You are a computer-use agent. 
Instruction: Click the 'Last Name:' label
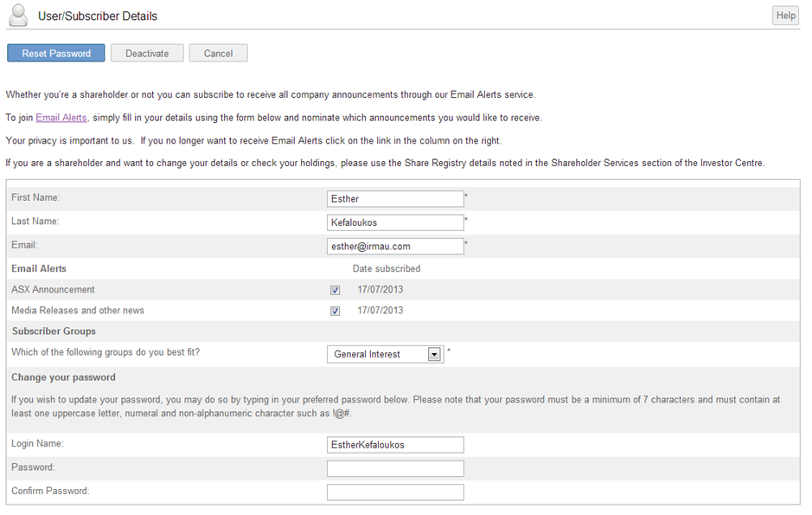[35, 222]
